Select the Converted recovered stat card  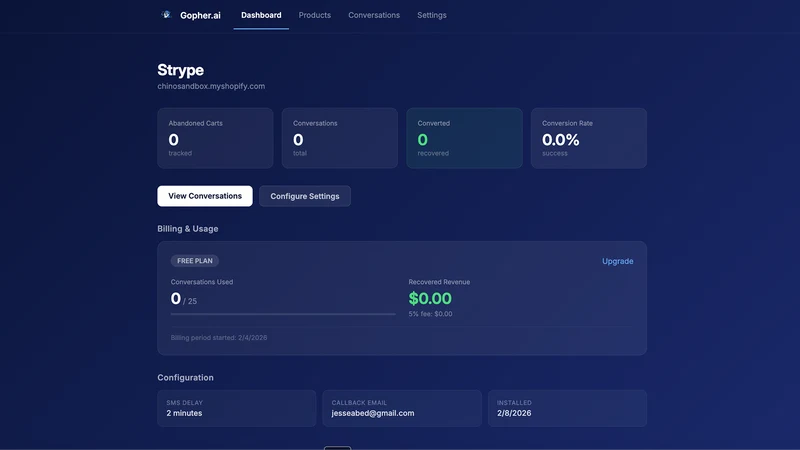tap(464, 138)
